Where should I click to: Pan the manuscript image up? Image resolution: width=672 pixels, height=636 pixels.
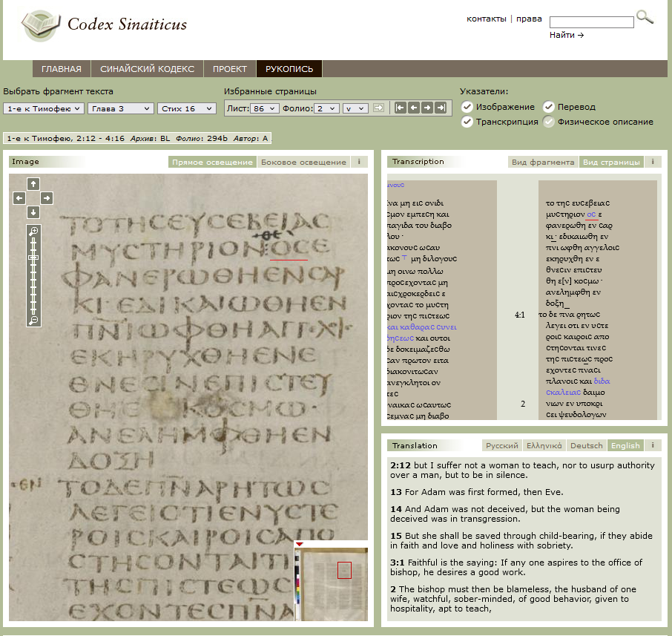click(33, 183)
